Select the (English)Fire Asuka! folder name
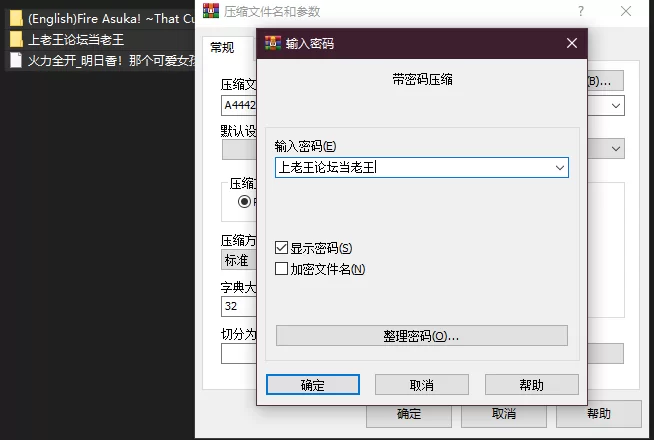The height and width of the screenshot is (440, 654). tap(111, 19)
